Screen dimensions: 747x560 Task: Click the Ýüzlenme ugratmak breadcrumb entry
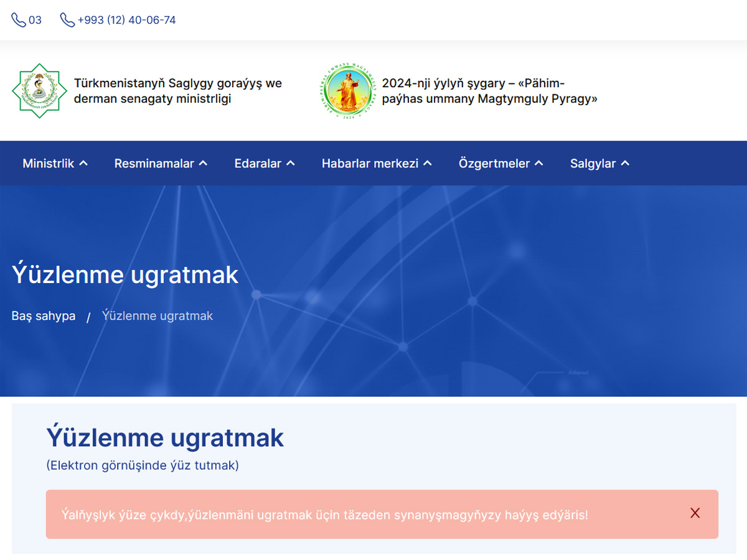point(157,315)
